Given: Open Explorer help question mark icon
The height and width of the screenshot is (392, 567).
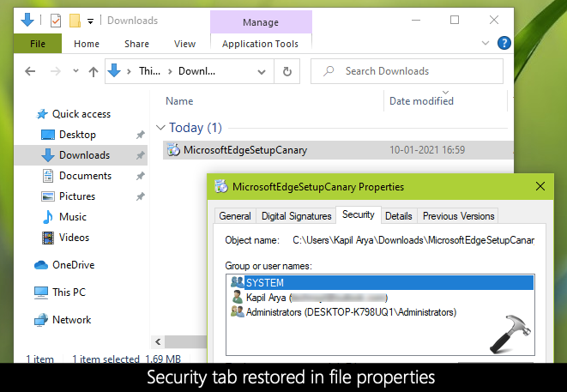Looking at the screenshot, I should click(504, 43).
